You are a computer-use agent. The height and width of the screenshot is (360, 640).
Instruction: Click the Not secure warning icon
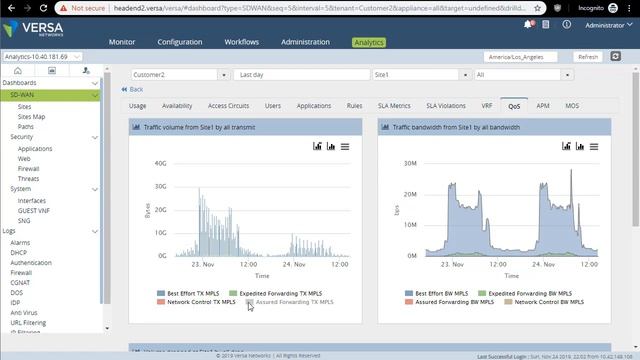(63, 8)
